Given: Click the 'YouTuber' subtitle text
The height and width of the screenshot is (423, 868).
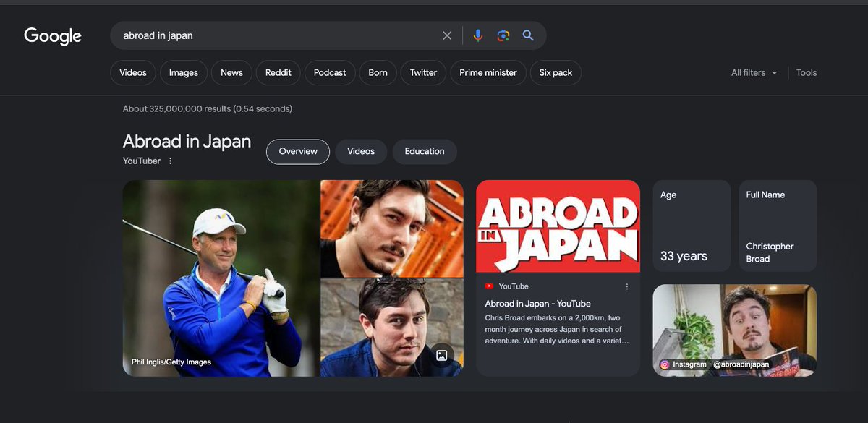Looking at the screenshot, I should tap(142, 161).
